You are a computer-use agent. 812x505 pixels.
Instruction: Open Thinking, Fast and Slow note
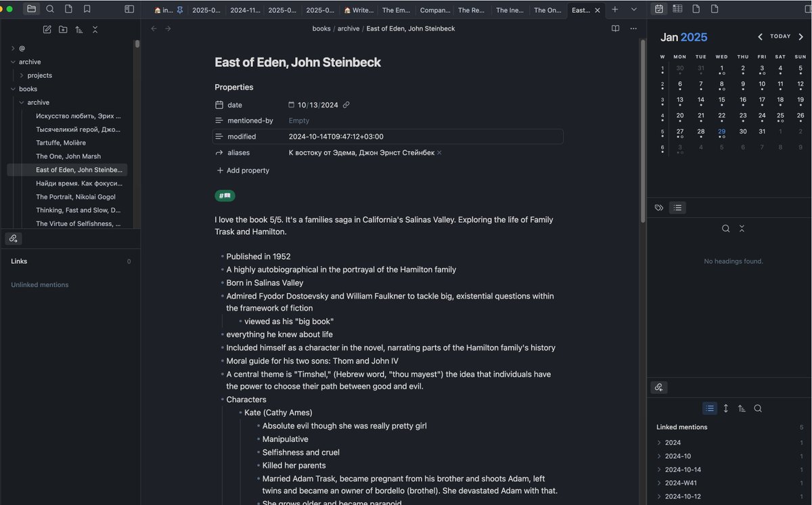[78, 211]
